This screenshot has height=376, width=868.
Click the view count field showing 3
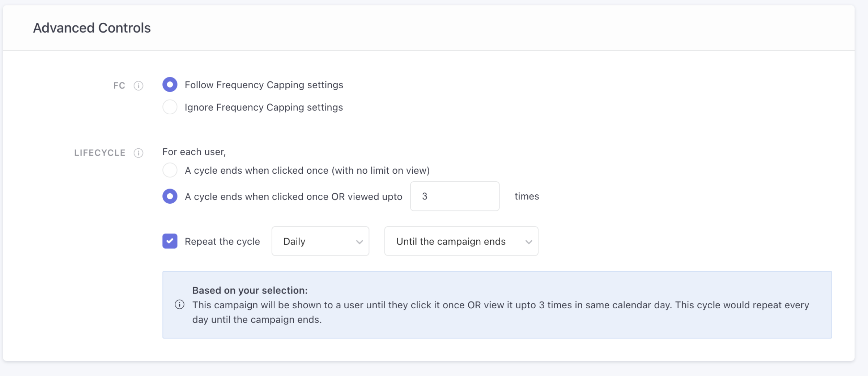click(454, 196)
